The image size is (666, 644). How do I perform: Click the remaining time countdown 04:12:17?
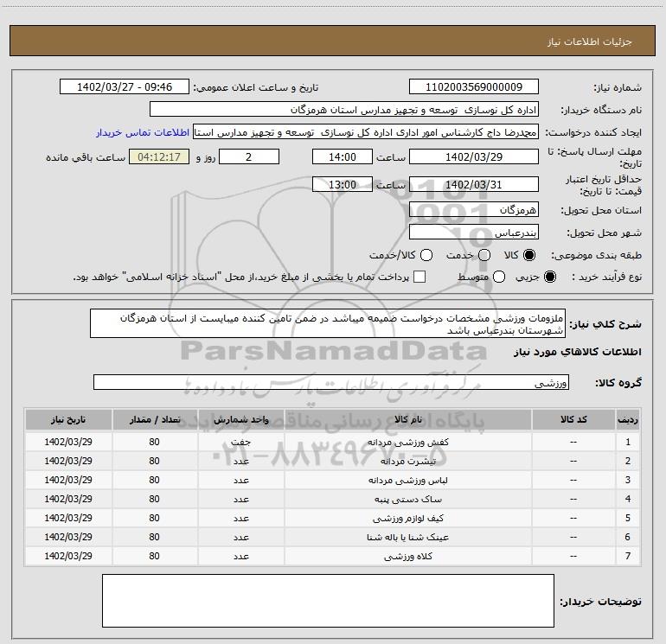coord(159,156)
